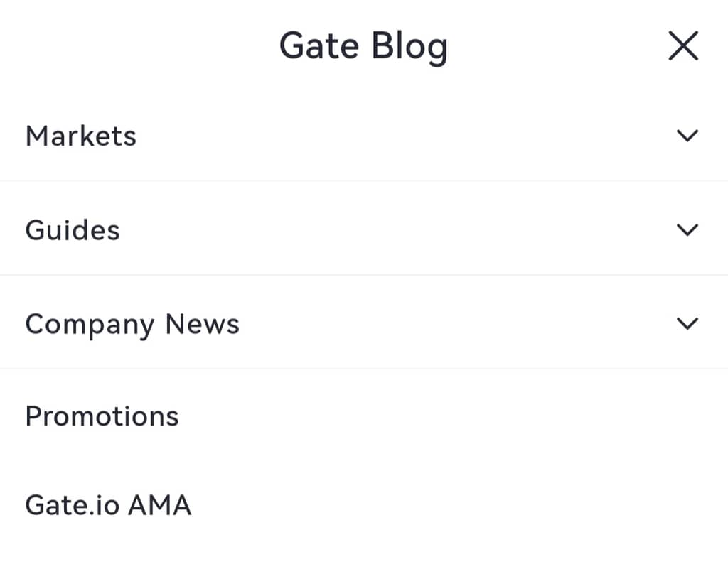The height and width of the screenshot is (579, 728).
Task: Close the Gate Blog menu with X
Action: [x=683, y=47]
